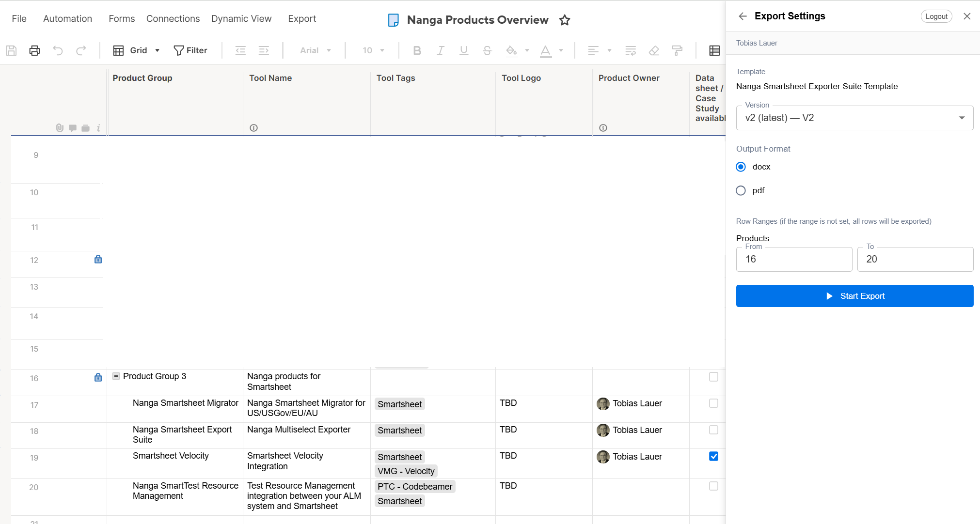Click the sheet icon beside the title

394,20
